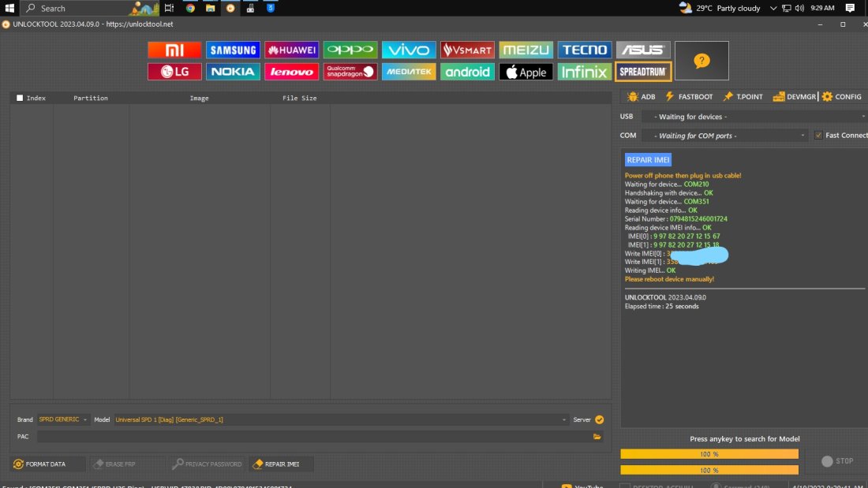Viewport: 868px width, 488px height.
Task: Show hidden system tray icons chevron
Action: tap(773, 9)
